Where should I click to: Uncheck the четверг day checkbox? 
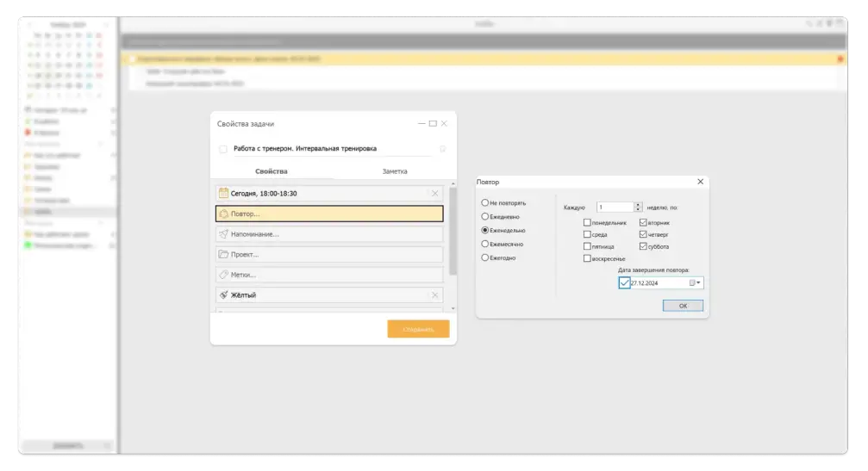click(643, 234)
